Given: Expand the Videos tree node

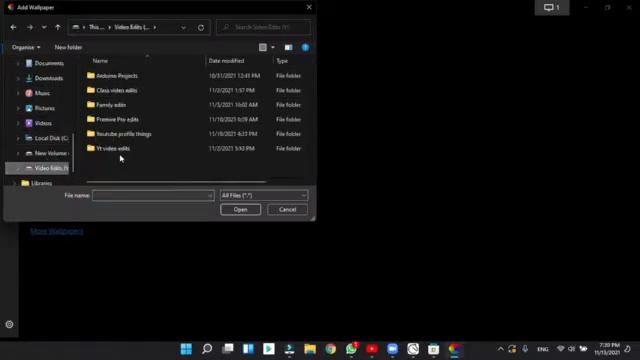Looking at the screenshot, I should 18,123.
